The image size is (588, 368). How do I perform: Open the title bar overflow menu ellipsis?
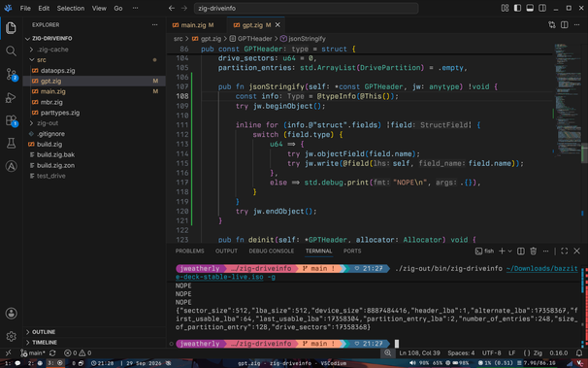pos(136,8)
